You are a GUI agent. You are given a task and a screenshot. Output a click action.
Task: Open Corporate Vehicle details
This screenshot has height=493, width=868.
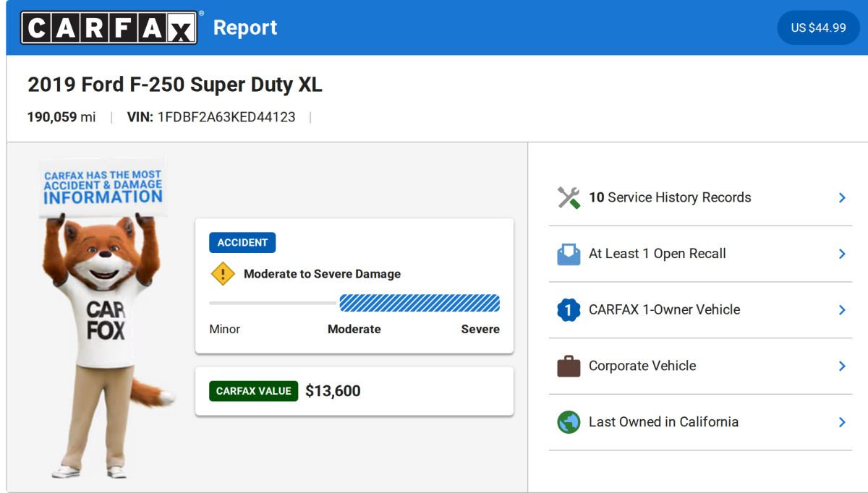click(700, 366)
